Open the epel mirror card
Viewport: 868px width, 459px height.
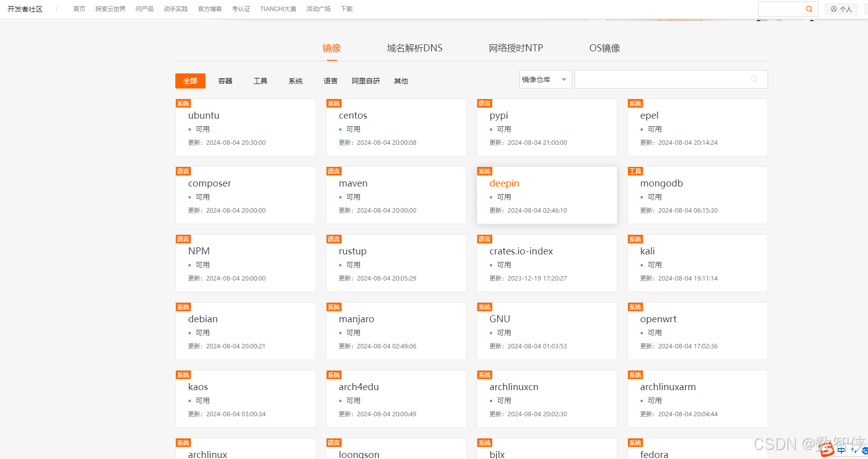698,127
